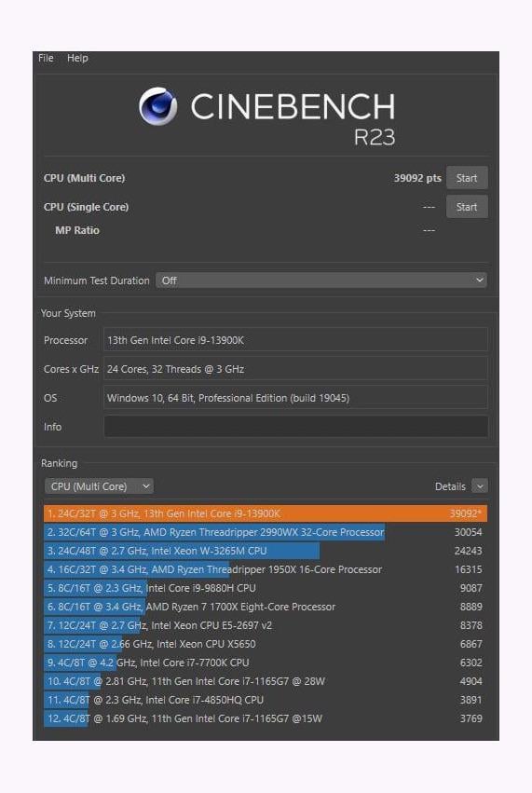Open the Help menu

tap(77, 58)
